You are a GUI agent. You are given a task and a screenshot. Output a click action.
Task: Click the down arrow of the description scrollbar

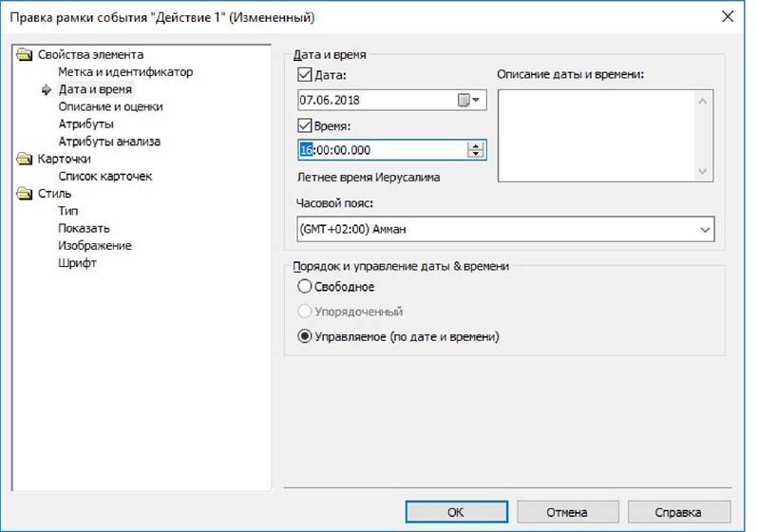[703, 171]
